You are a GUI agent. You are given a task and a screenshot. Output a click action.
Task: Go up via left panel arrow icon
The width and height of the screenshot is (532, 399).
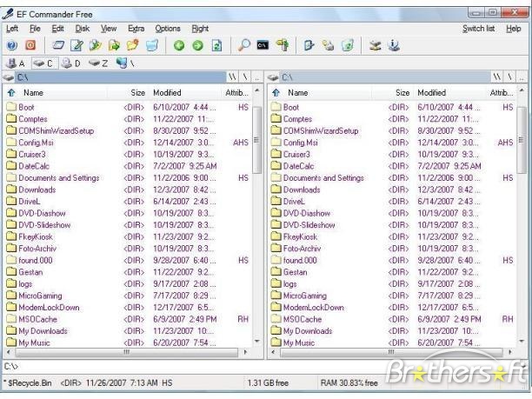pos(11,93)
